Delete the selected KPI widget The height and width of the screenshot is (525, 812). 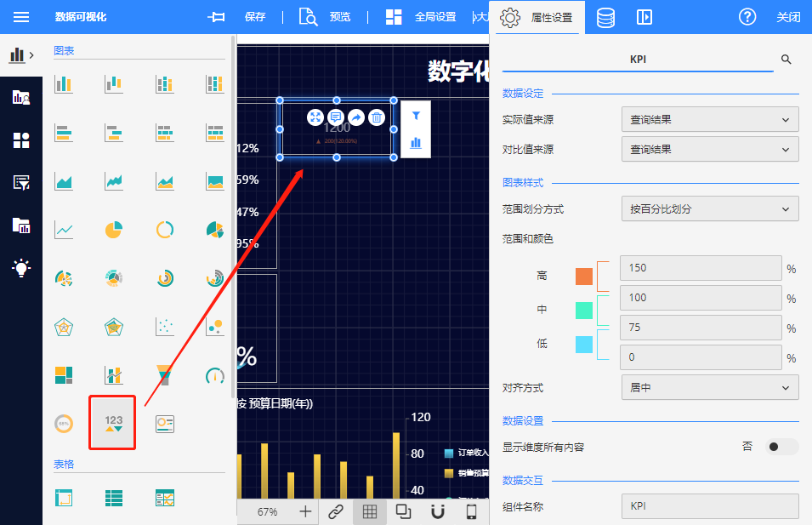point(377,117)
